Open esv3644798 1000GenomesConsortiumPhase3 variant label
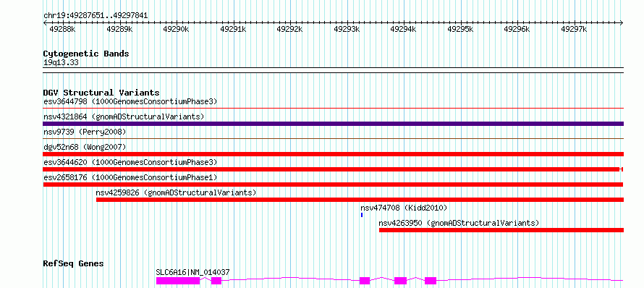Image resolution: width=644 pixels, height=288 pixels. coord(130,101)
